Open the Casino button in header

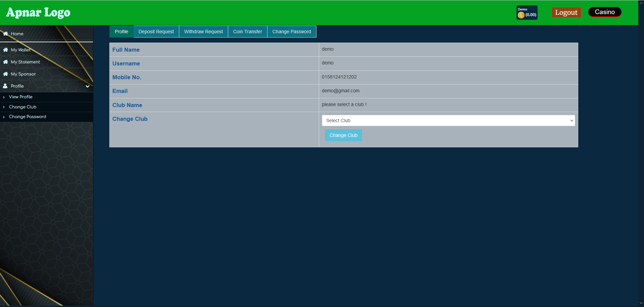(x=605, y=12)
